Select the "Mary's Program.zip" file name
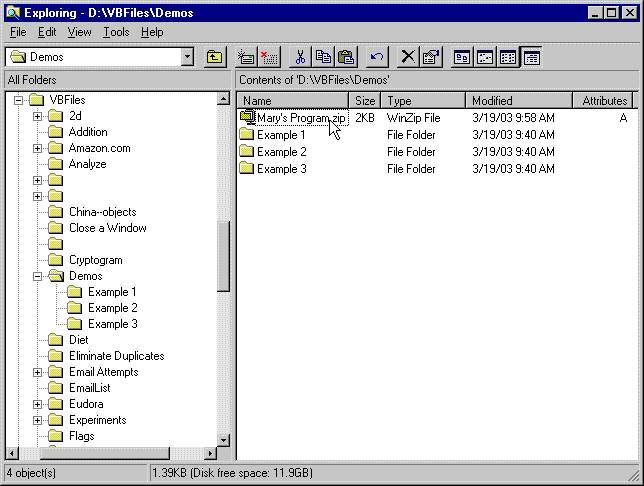Image resolution: width=644 pixels, height=486 pixels. (x=301, y=118)
